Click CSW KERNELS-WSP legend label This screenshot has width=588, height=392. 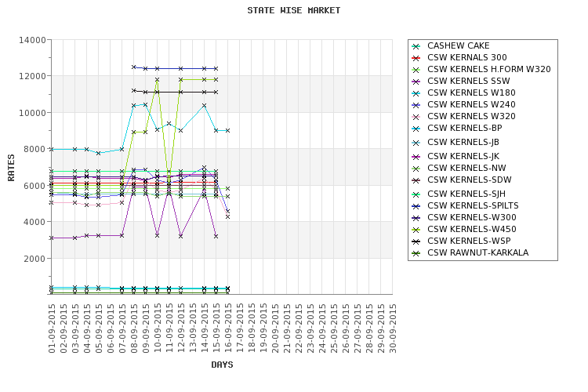coord(469,241)
